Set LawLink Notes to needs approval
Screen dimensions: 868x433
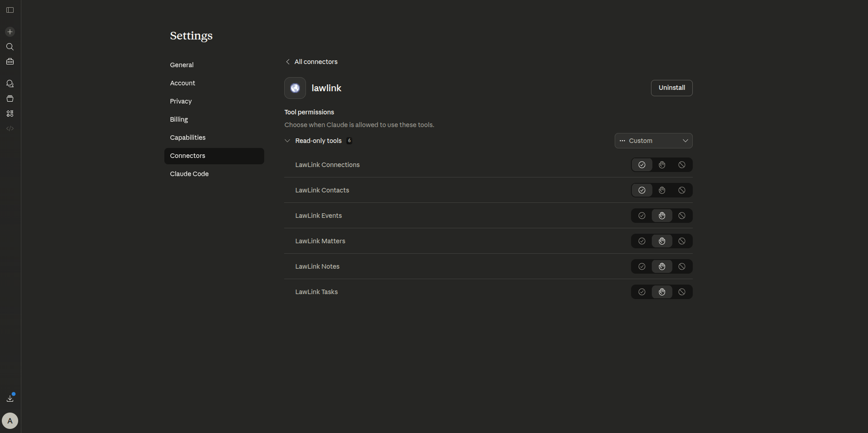pyautogui.click(x=662, y=266)
